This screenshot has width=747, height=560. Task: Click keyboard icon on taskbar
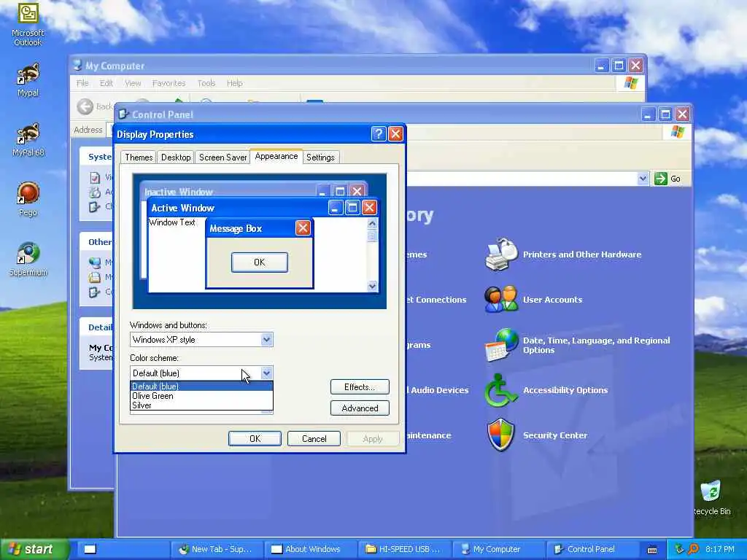652,550
